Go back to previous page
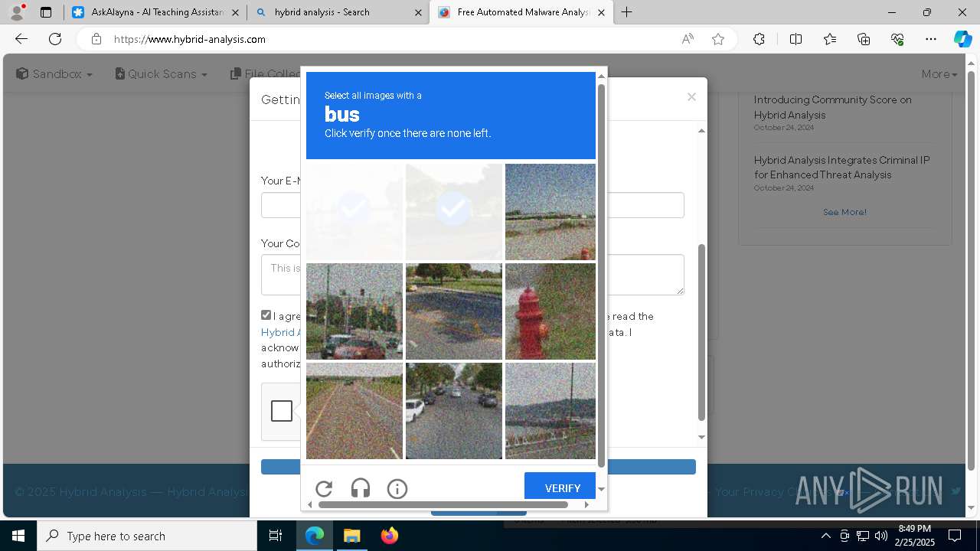Image resolution: width=980 pixels, height=551 pixels. click(x=21, y=39)
